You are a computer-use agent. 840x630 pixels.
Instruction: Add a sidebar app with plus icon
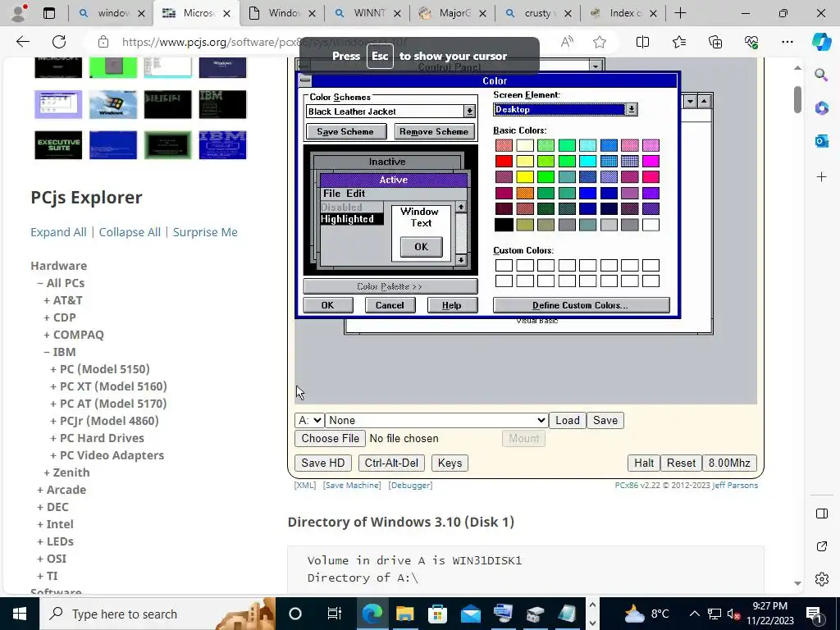(x=821, y=177)
